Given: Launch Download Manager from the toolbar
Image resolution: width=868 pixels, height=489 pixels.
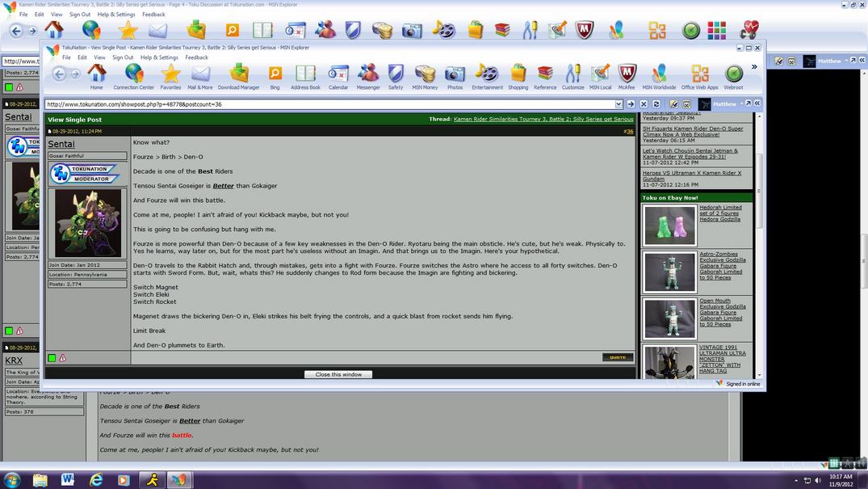Looking at the screenshot, I should pyautogui.click(x=239, y=76).
